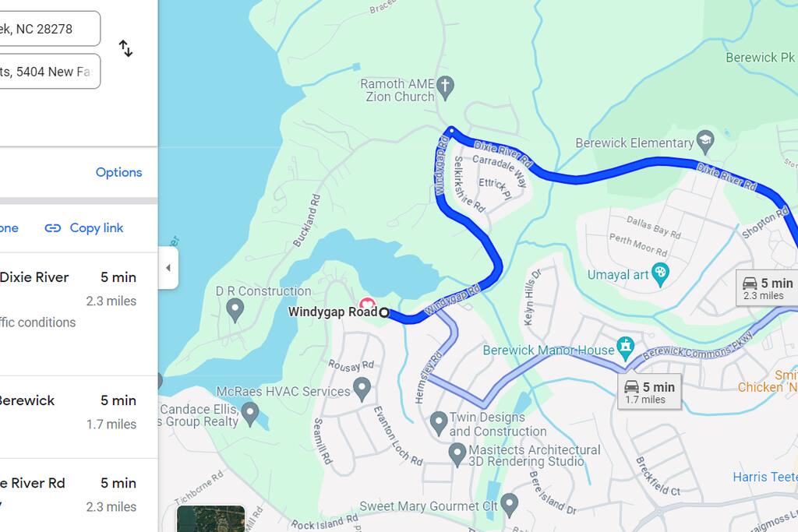Click the destination address input field

(49, 71)
